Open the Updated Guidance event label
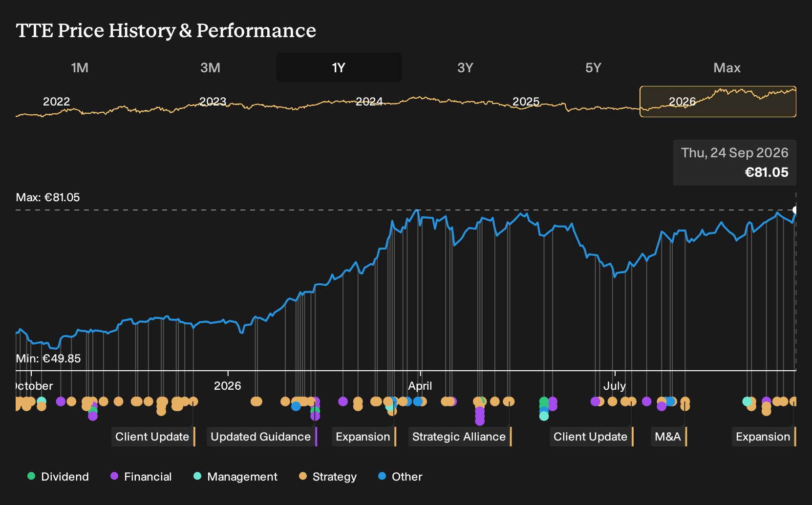The height and width of the screenshot is (505, 812). point(262,437)
